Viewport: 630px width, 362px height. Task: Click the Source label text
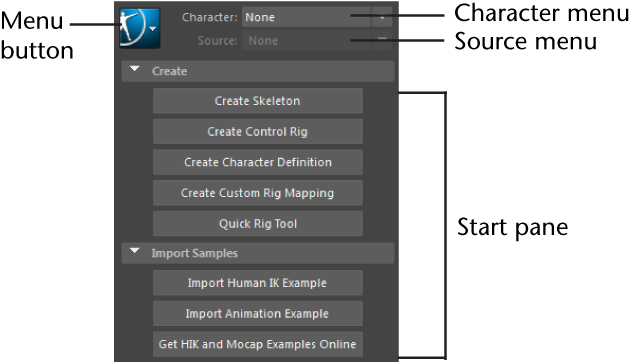217,41
